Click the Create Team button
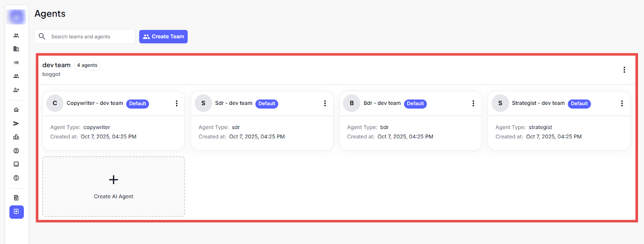644x244 pixels. 163,36
